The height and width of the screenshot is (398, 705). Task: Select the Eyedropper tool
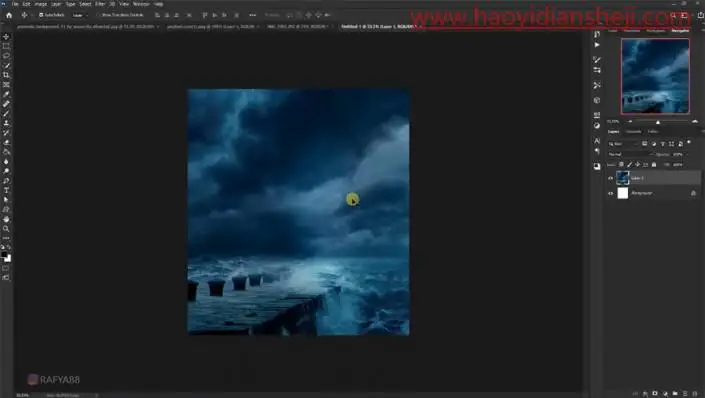tap(6, 94)
